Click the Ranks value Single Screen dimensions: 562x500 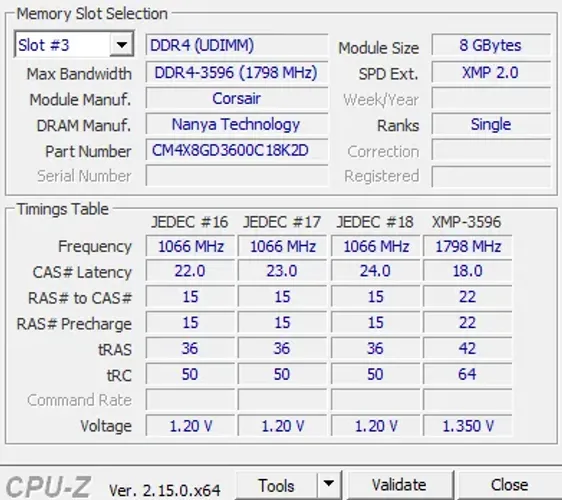point(491,124)
